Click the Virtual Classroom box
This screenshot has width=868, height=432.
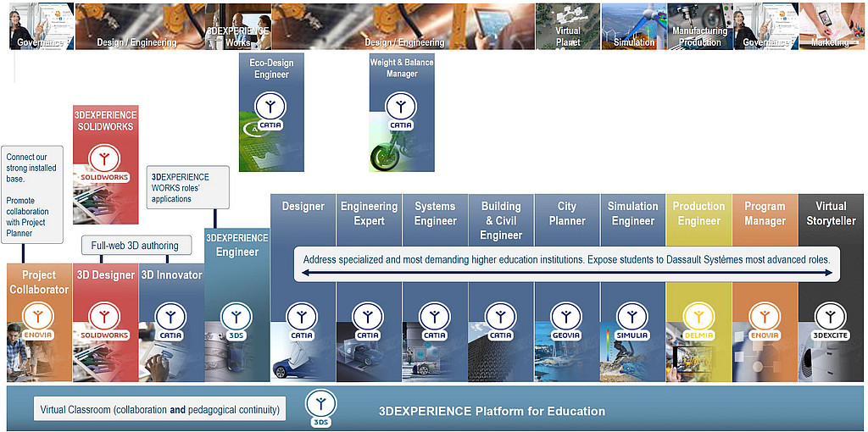click(160, 410)
